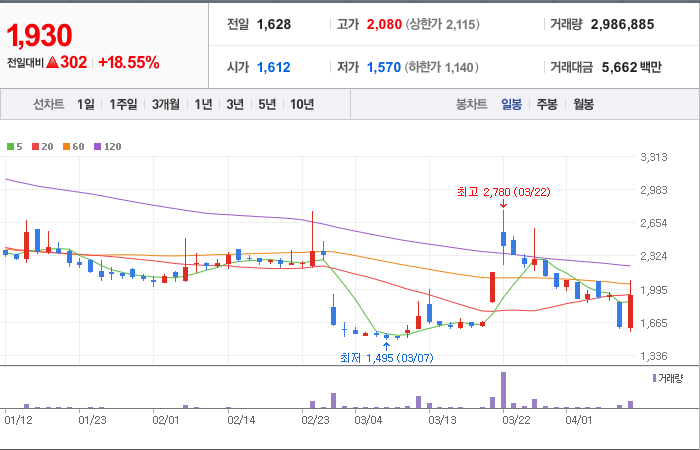The image size is (700, 450).
Task: Click the 3,313 price axis label
Action: [654, 157]
